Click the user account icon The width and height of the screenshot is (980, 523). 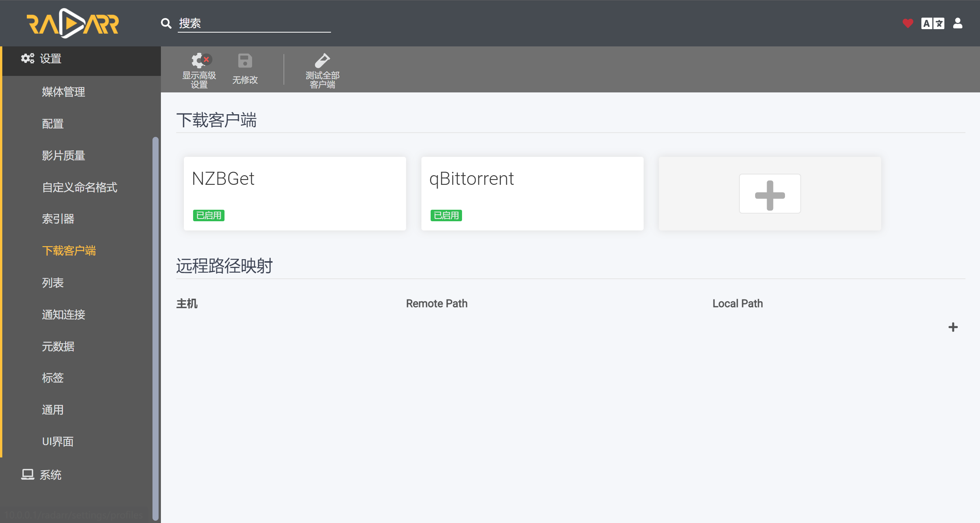pyautogui.click(x=957, y=23)
